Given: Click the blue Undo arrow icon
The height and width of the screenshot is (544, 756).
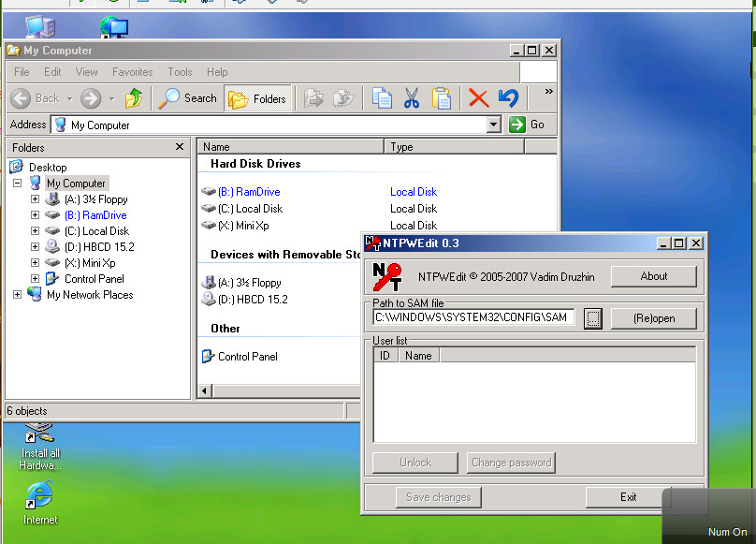Looking at the screenshot, I should pos(508,97).
